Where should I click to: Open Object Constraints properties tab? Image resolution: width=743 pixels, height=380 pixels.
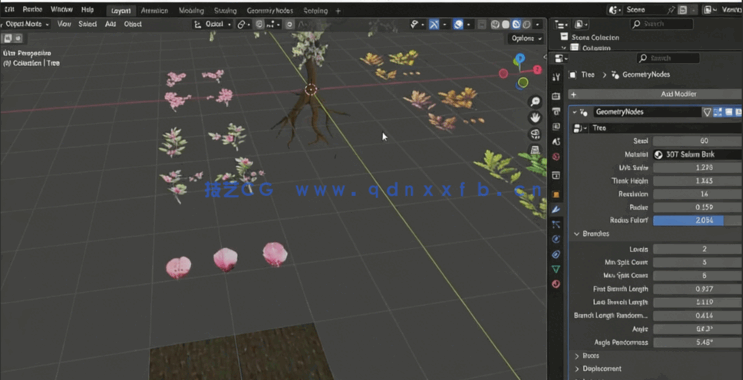(x=556, y=254)
